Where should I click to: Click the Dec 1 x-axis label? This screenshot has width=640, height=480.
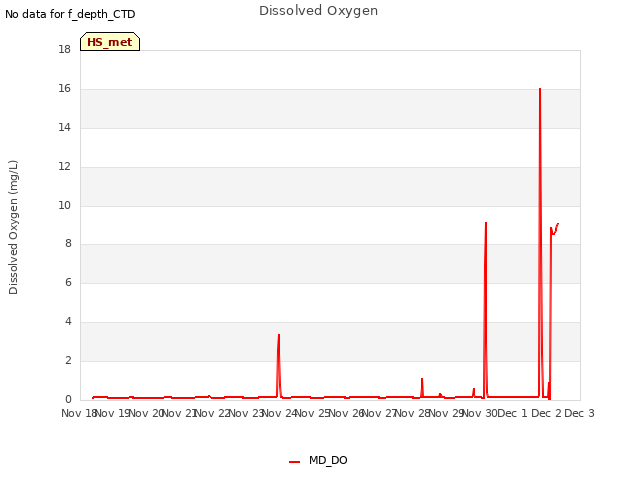[x=512, y=413]
